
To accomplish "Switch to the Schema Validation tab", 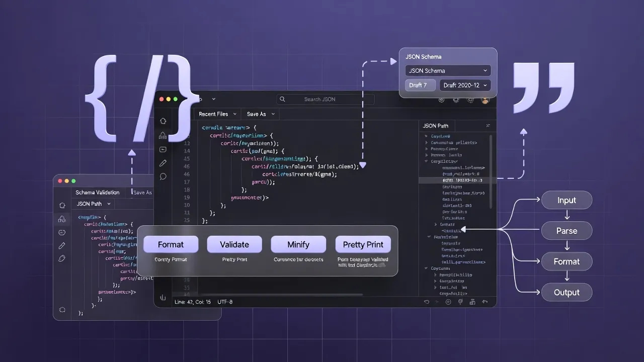I will click(x=98, y=192).
